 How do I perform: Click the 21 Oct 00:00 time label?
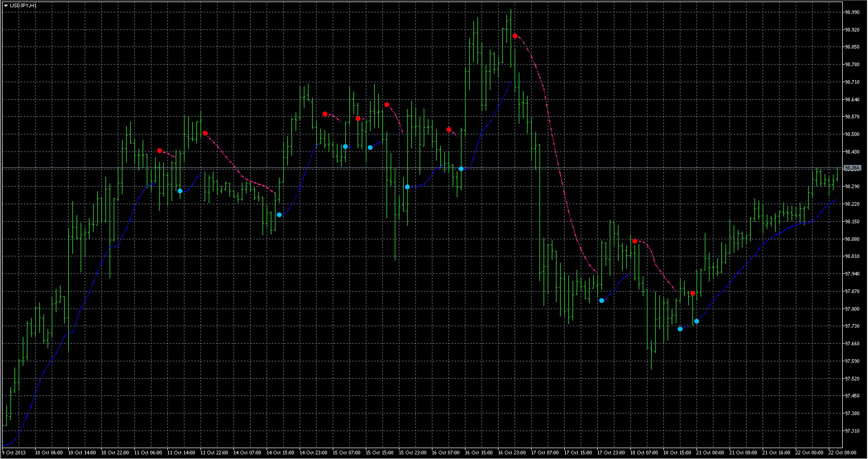pos(710,453)
